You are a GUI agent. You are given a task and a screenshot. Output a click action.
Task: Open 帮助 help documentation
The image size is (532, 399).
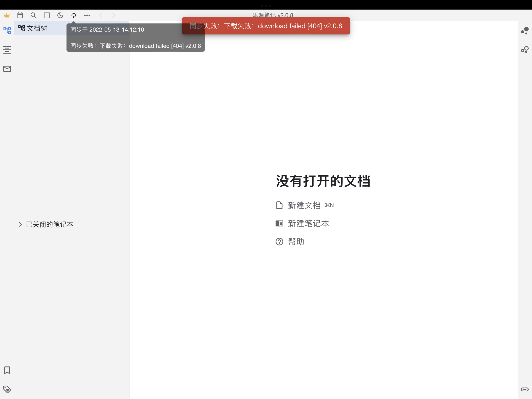point(296,241)
